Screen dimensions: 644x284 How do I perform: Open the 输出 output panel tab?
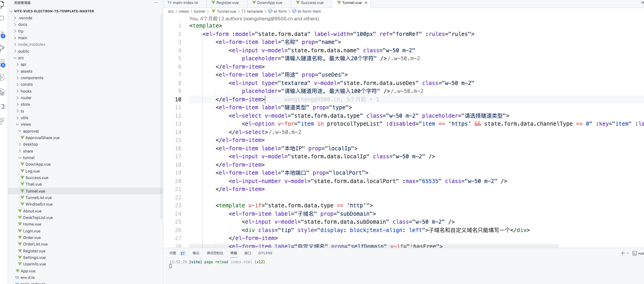click(x=196, y=253)
